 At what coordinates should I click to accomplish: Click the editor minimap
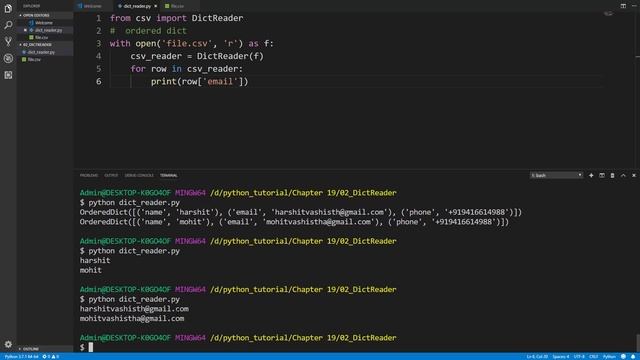point(608,14)
